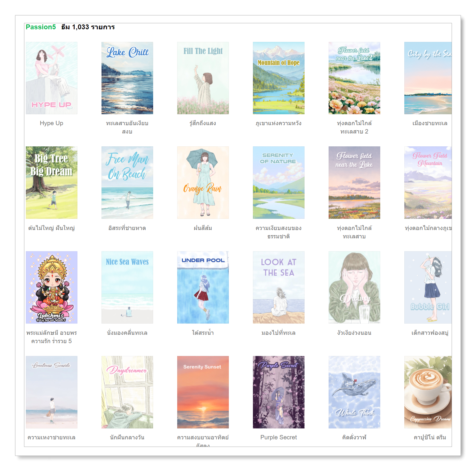476x471 pixels.
Task: Open the Lakshmi theme cover
Action: coord(52,287)
